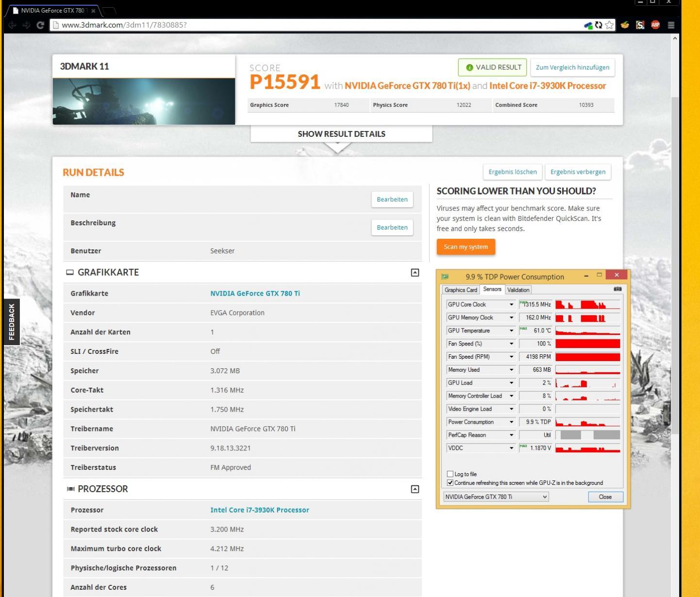Image resolution: width=700 pixels, height=597 pixels.
Task: Open GPU Temperature sensor dropdown
Action: click(x=511, y=331)
